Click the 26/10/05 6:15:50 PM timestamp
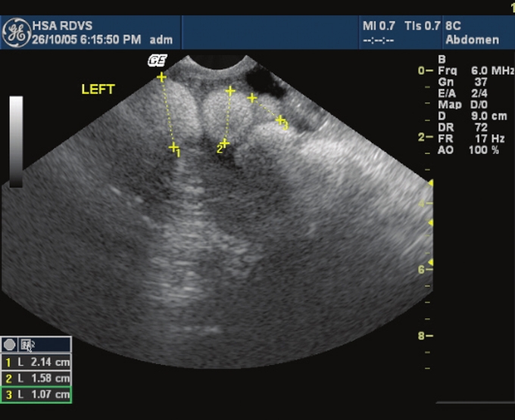 point(86,39)
